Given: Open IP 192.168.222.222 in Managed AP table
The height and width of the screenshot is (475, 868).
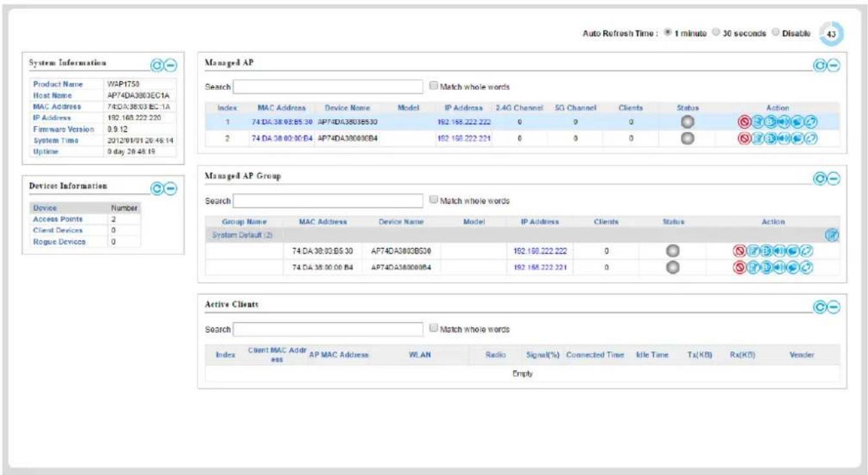Looking at the screenshot, I should click(x=463, y=122).
